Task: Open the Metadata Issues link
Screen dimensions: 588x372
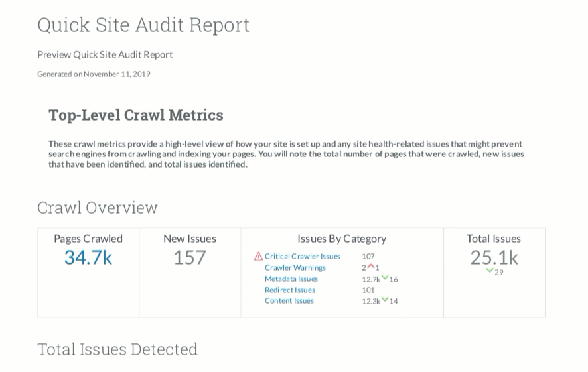Action: pos(291,279)
